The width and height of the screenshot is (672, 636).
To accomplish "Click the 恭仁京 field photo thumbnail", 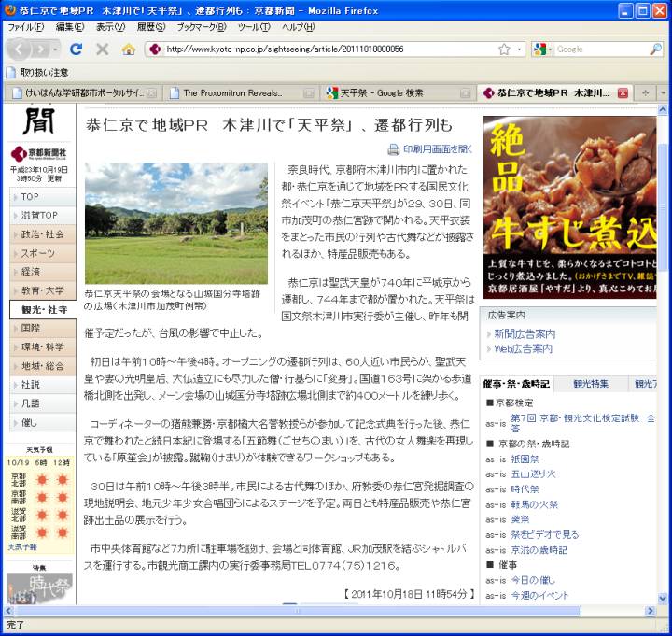I will pos(176,223).
